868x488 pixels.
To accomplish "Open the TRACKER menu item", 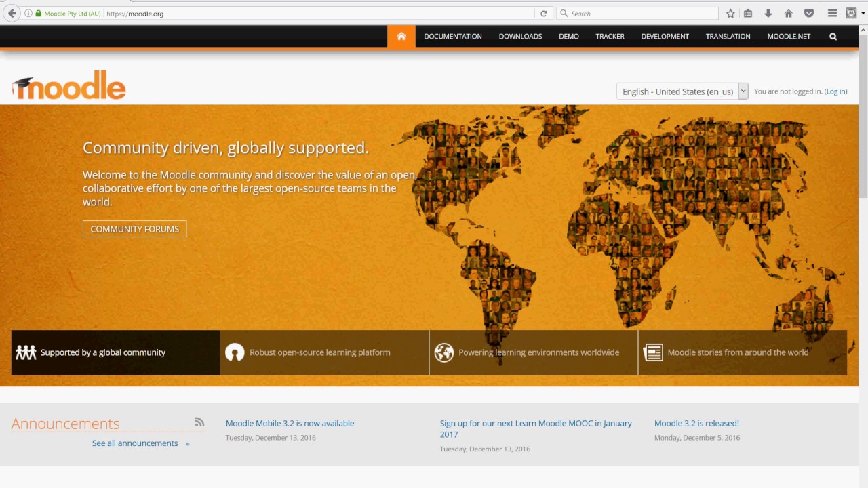I will pos(610,37).
